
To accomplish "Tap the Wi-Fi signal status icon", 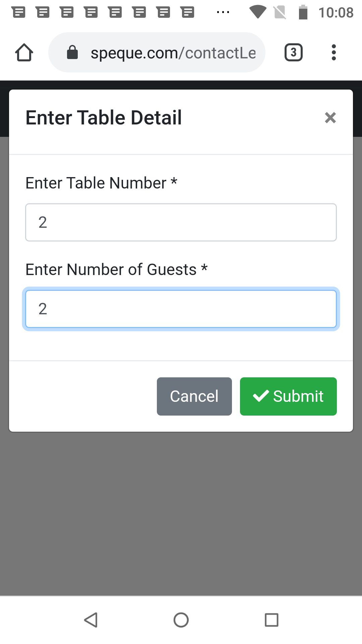I will [258, 12].
